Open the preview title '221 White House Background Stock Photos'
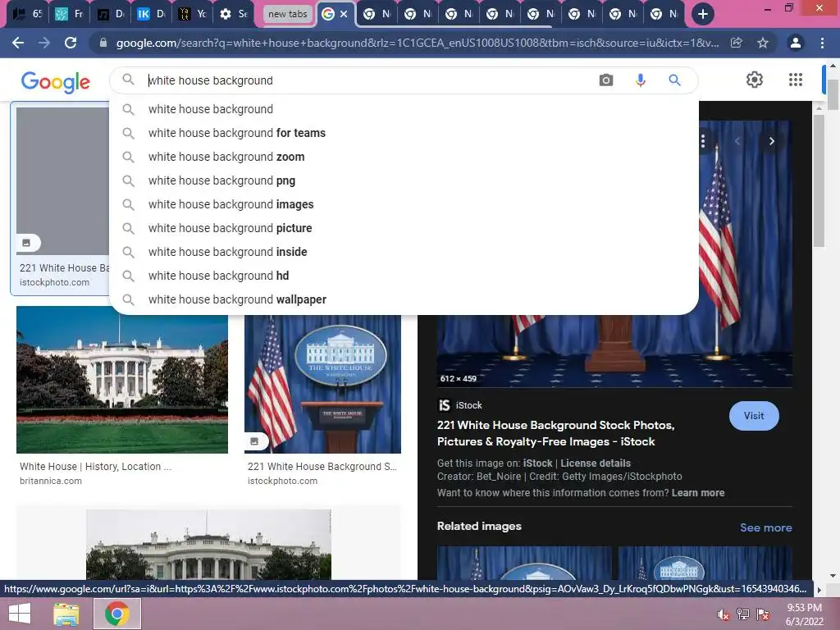 (x=555, y=433)
